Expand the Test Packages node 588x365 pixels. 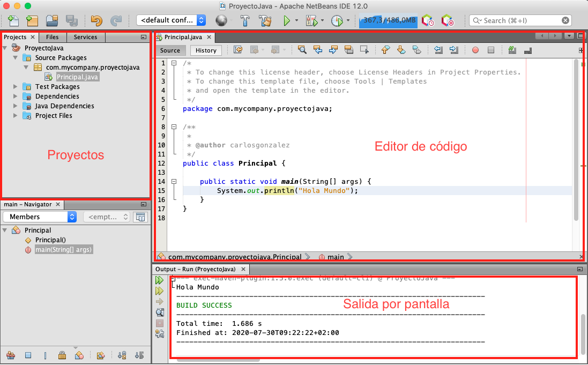(x=16, y=87)
